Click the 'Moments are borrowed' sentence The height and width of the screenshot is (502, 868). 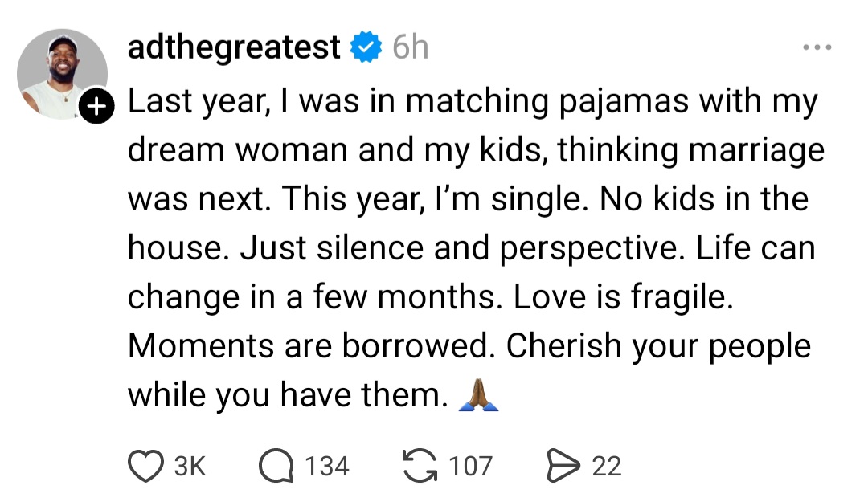[308, 346]
